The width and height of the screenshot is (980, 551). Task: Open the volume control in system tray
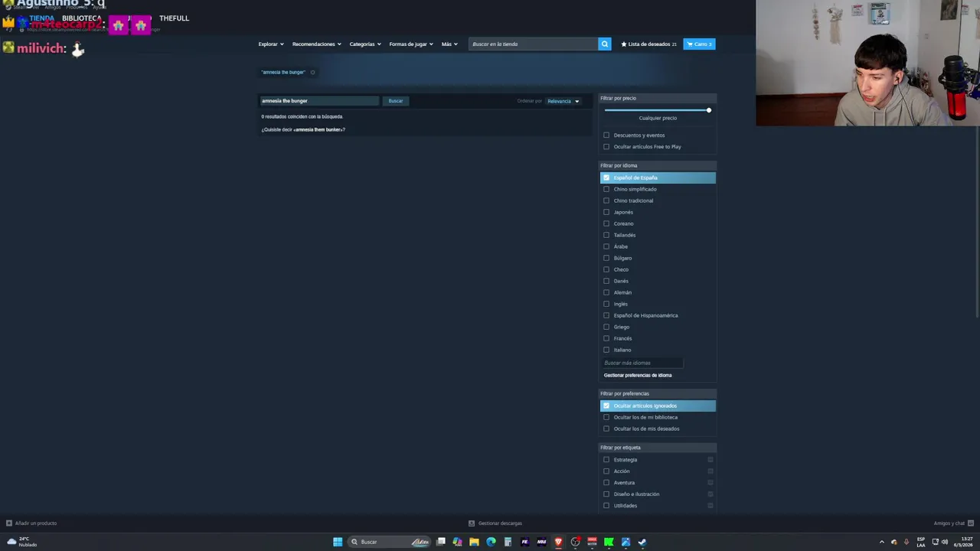pos(945,542)
